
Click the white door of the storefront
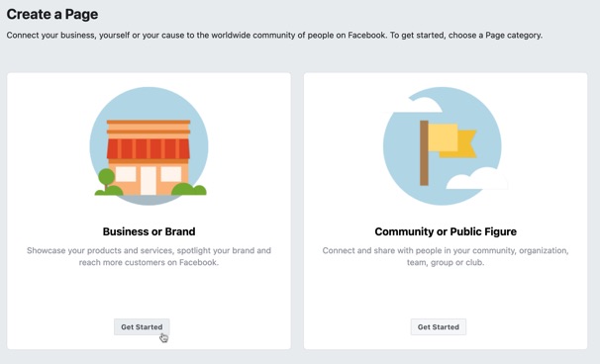pos(149,180)
